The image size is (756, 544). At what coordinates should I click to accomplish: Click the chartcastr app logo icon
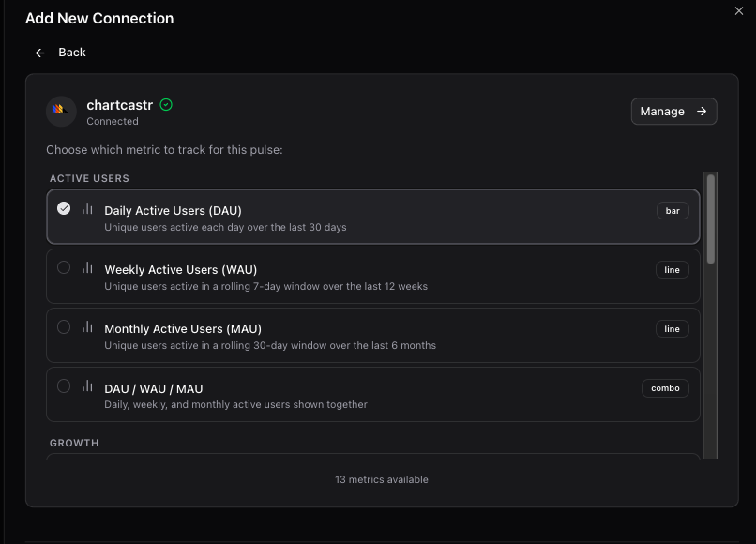tap(60, 111)
